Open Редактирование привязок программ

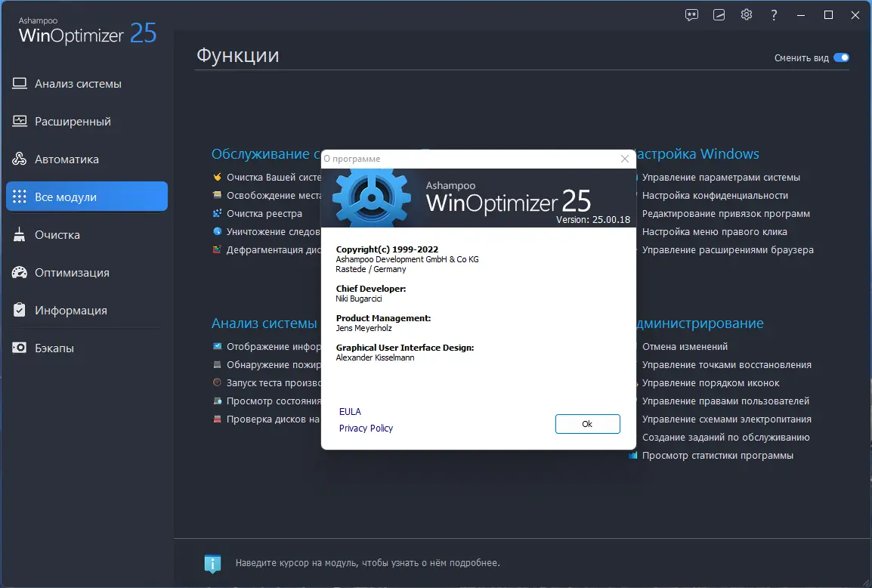[725, 214]
